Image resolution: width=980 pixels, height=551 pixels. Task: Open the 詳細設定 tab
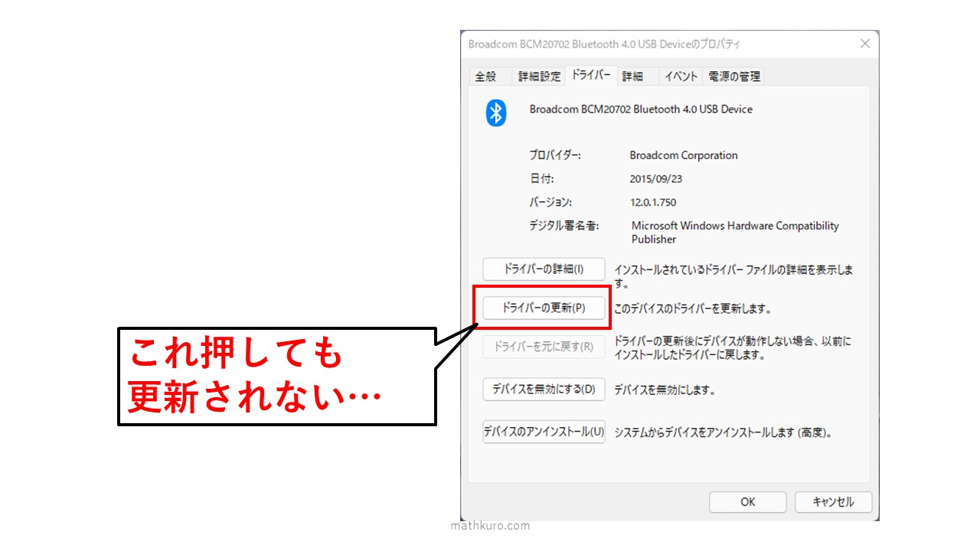[540, 77]
